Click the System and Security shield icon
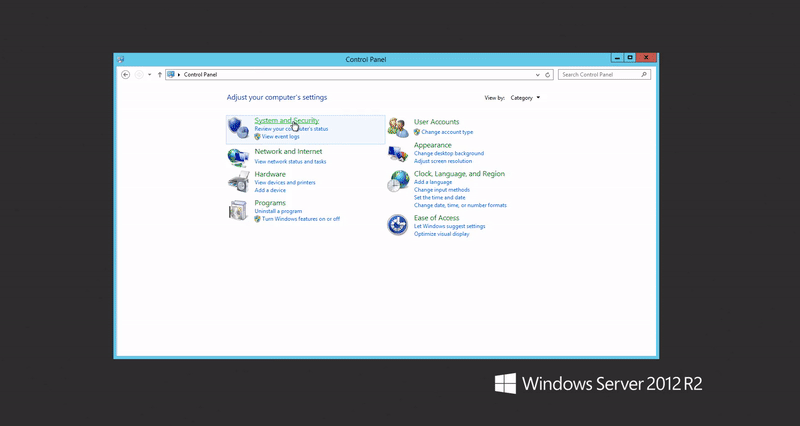 238,128
